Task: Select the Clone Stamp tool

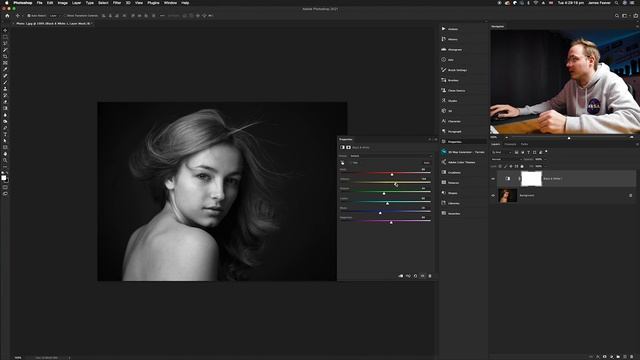Action: [x=5, y=89]
